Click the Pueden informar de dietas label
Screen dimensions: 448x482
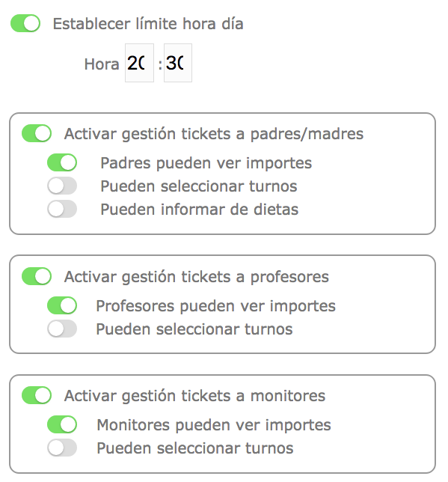(x=200, y=210)
